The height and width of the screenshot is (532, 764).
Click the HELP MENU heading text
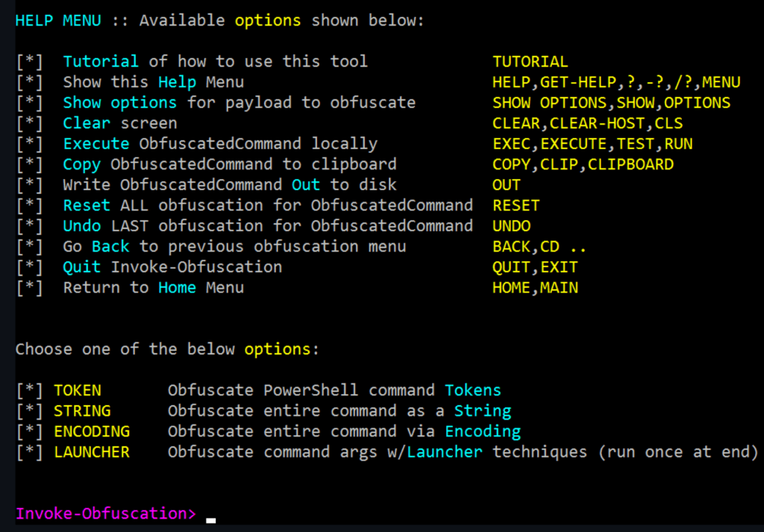tap(58, 21)
